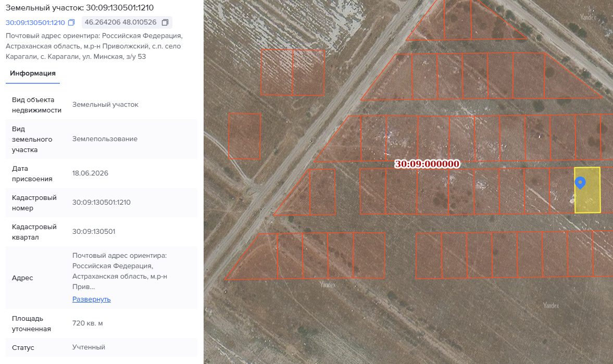Click the Дата присвоения value 18.06.2026
Image resolution: width=613 pixels, height=364 pixels.
click(90, 173)
